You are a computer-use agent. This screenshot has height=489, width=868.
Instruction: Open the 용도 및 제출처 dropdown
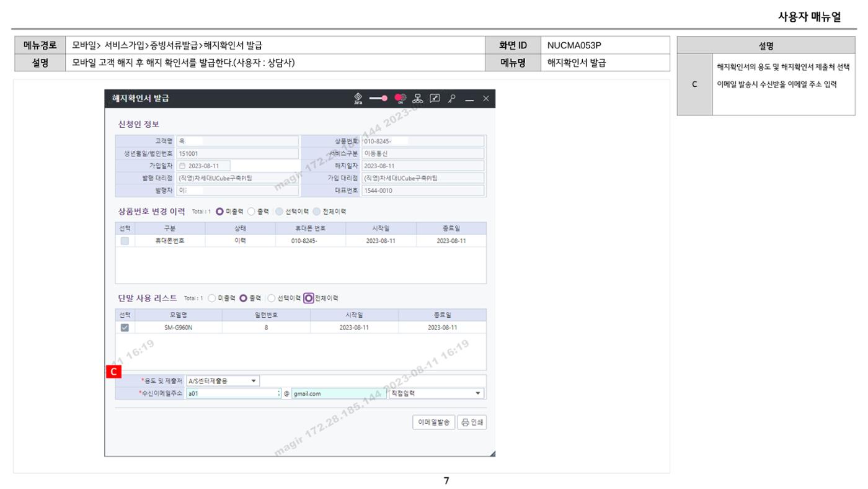223,381
